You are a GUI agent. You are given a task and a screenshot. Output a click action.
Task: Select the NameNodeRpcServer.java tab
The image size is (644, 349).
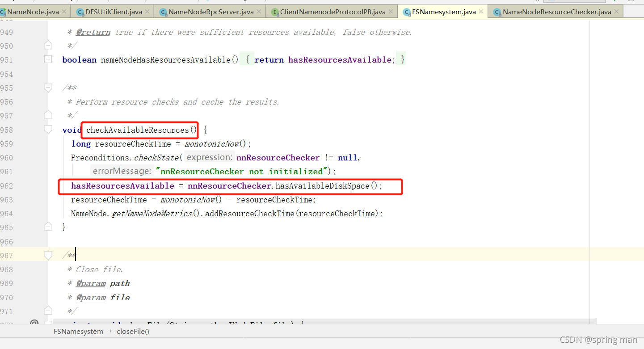[x=211, y=12]
